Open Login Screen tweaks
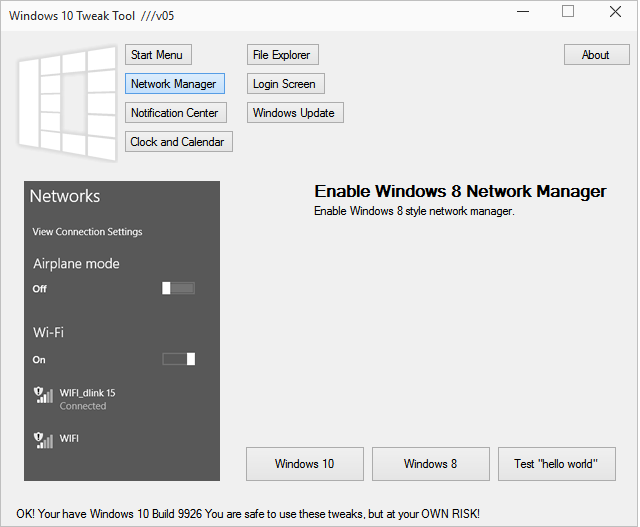 point(286,84)
